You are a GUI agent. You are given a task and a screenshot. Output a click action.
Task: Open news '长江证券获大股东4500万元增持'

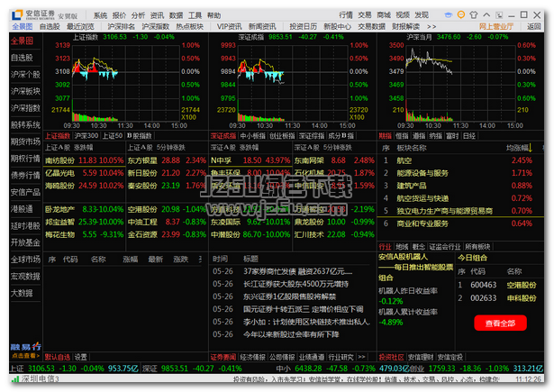tap(296, 284)
